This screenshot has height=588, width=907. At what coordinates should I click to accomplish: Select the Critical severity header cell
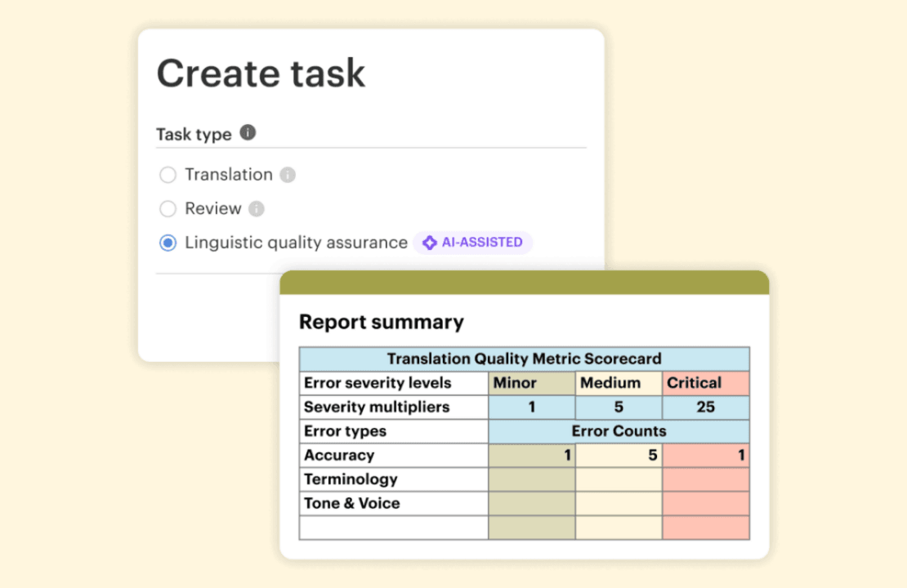click(x=705, y=383)
